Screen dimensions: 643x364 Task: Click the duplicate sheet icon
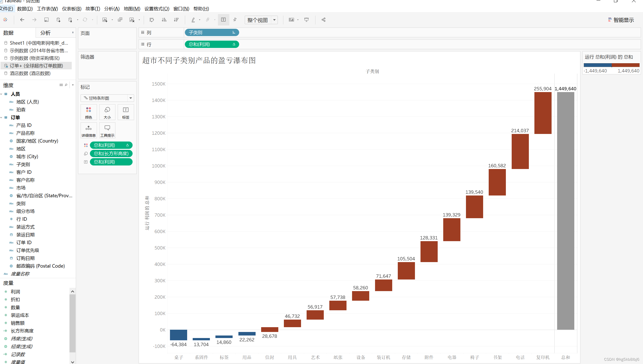(120, 20)
